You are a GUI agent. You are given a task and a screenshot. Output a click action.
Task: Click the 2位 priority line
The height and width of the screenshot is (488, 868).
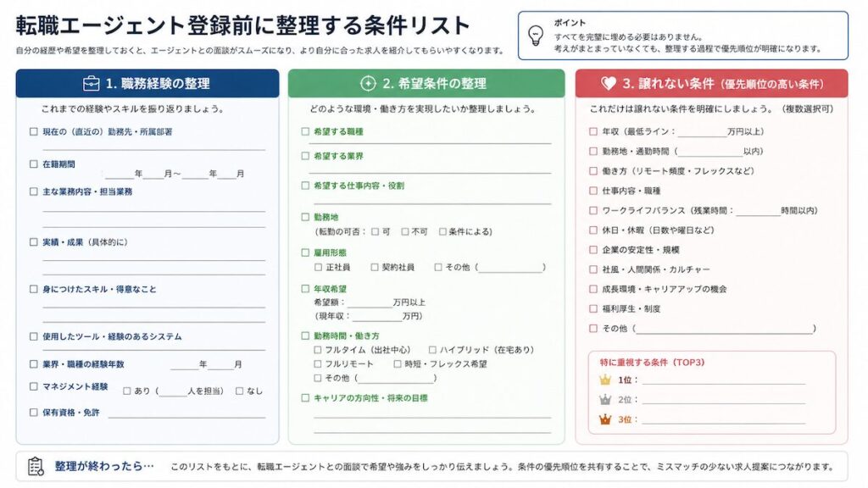click(724, 400)
